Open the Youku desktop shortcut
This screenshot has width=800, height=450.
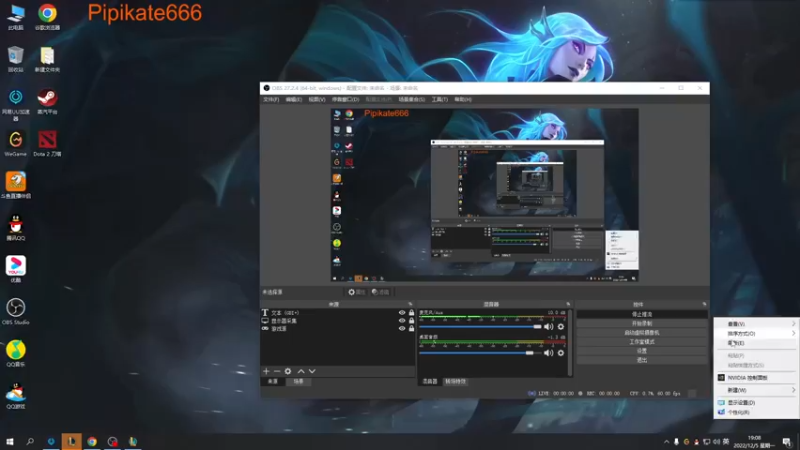(x=15, y=269)
